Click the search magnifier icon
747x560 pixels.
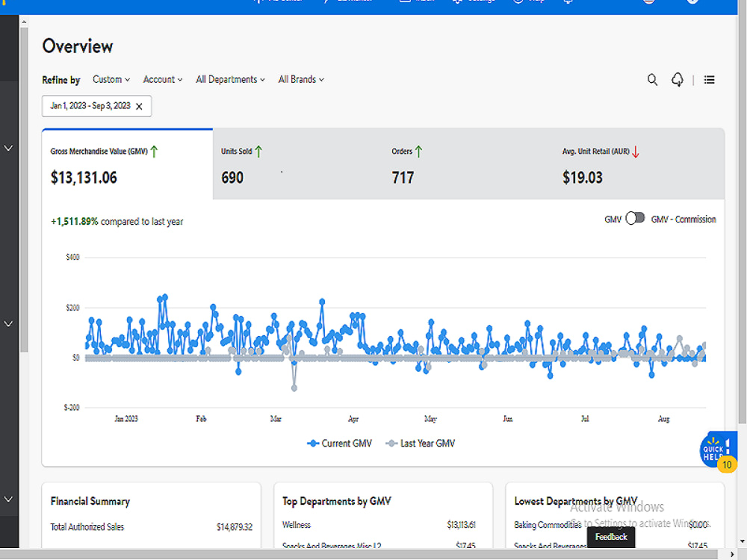point(652,80)
